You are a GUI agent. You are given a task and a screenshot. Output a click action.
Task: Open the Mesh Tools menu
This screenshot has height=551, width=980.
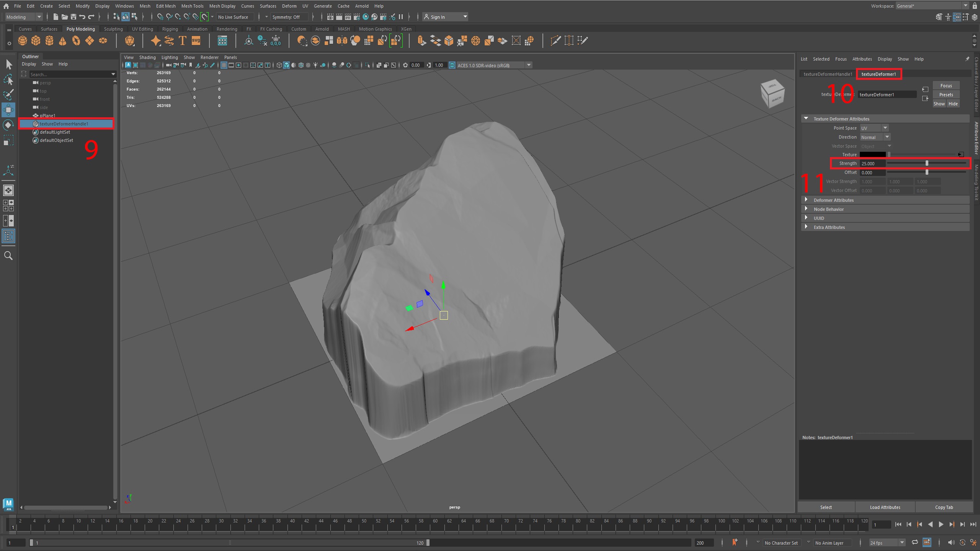point(192,6)
